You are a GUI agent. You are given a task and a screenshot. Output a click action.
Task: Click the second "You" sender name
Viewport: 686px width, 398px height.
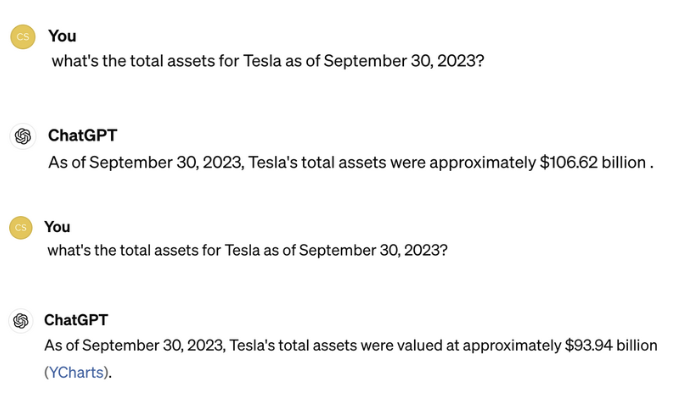tap(57, 227)
